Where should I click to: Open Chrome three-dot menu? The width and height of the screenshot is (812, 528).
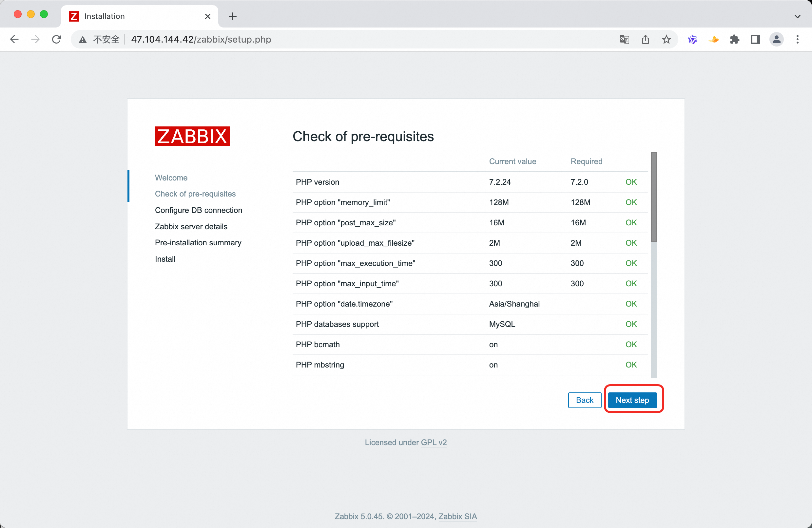point(797,40)
